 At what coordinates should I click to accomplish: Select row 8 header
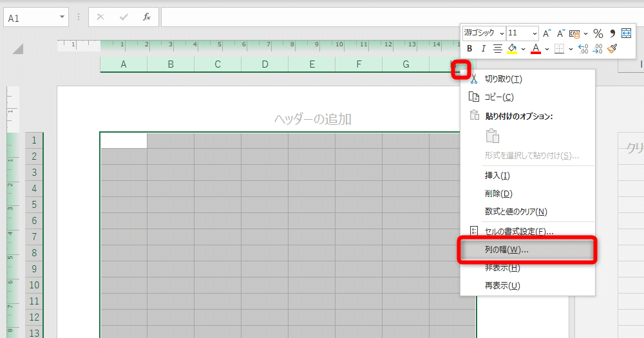pyautogui.click(x=34, y=252)
